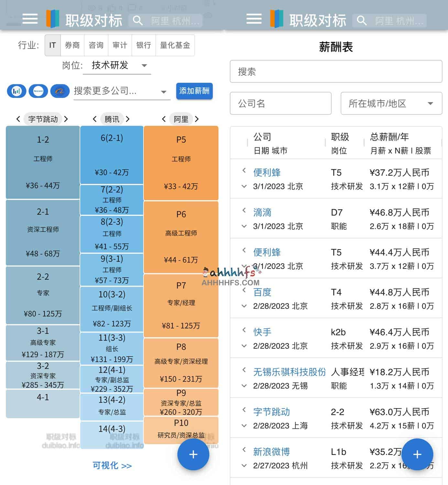Select 咨询 industry tab
This screenshot has width=448, height=485.
tap(96, 45)
